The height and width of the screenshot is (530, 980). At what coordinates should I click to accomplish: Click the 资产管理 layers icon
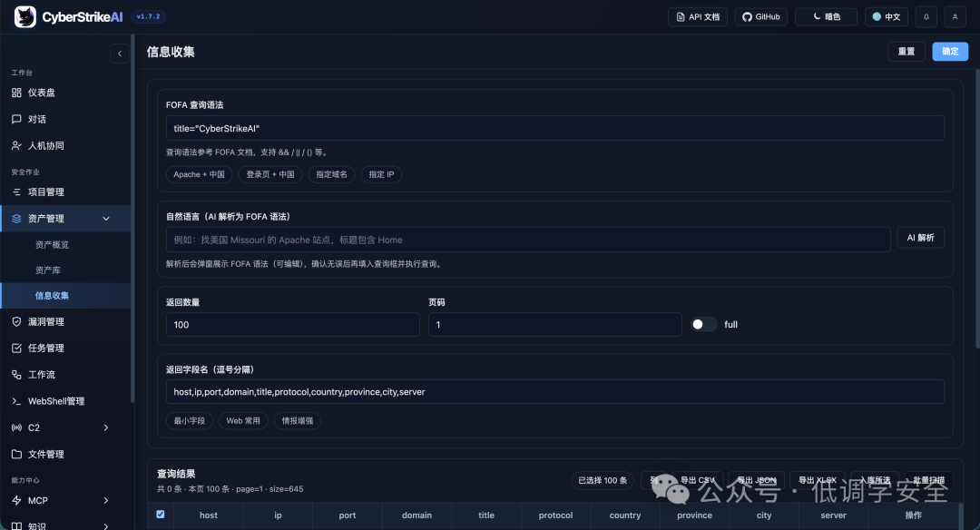point(16,218)
